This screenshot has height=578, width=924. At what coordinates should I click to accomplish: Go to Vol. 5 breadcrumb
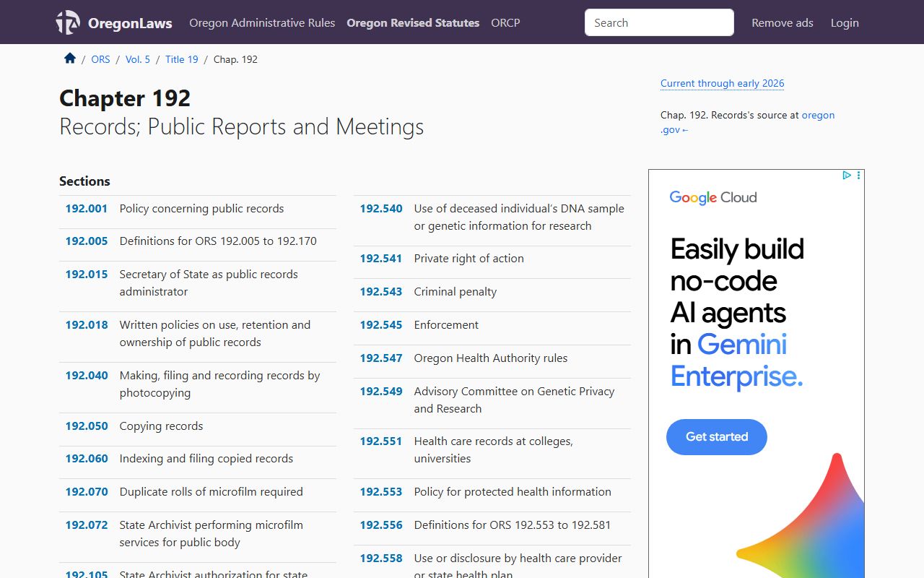pyautogui.click(x=138, y=59)
